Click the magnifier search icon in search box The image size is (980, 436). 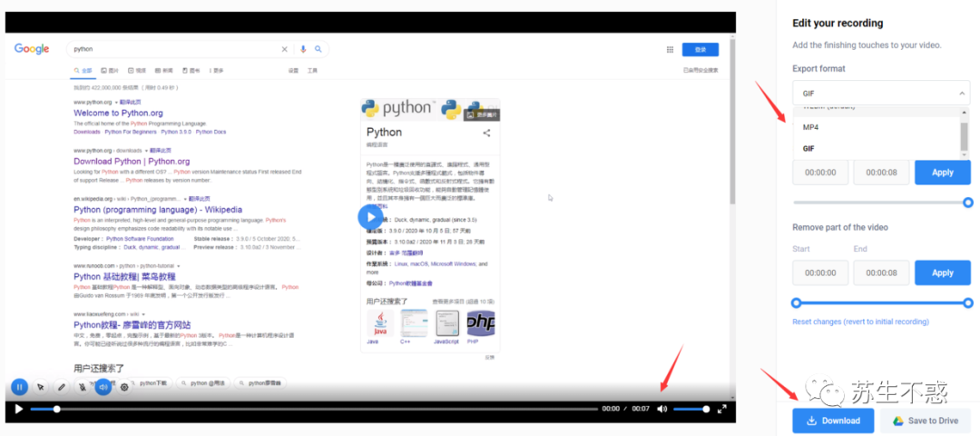coord(318,49)
